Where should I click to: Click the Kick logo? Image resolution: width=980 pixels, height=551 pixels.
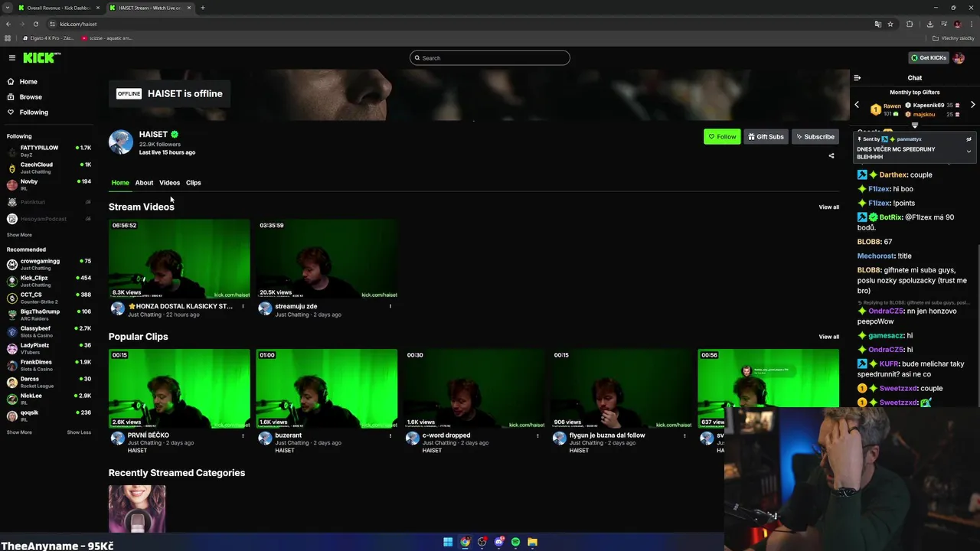pos(41,58)
